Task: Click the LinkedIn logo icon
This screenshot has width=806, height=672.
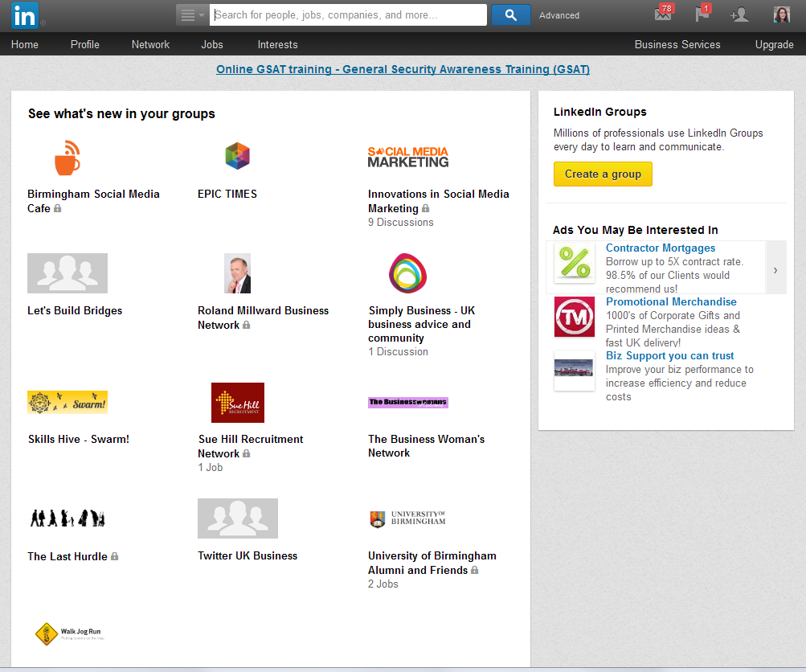Action: 24,14
